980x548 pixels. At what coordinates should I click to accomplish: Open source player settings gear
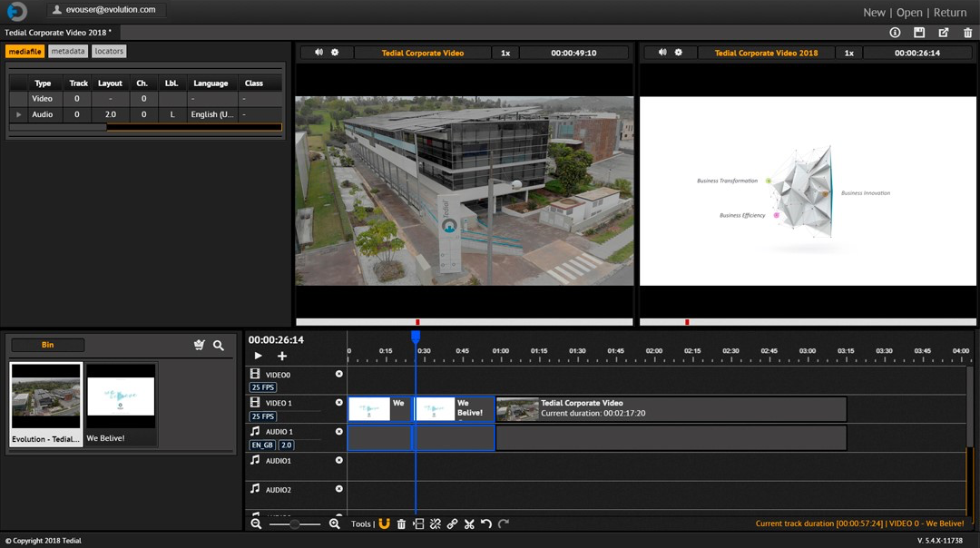335,53
